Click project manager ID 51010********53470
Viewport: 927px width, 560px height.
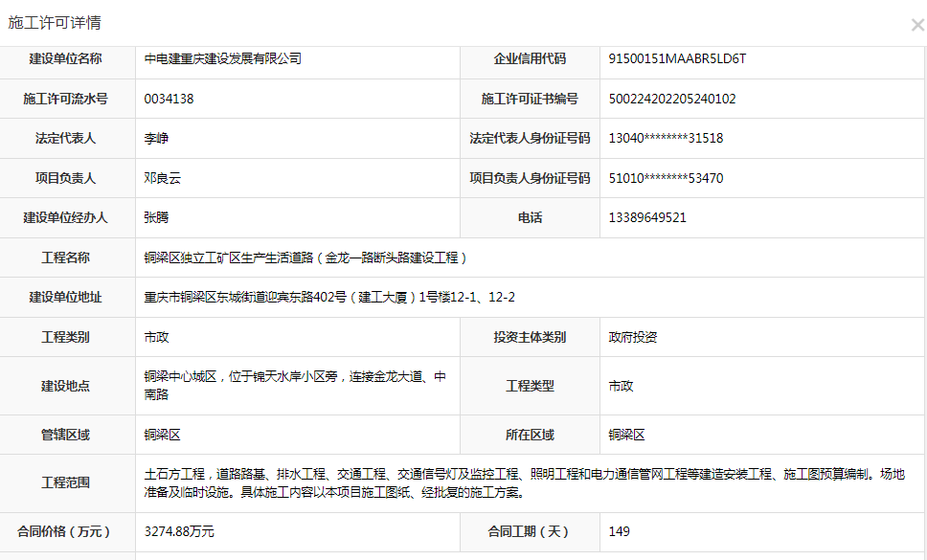coord(666,178)
